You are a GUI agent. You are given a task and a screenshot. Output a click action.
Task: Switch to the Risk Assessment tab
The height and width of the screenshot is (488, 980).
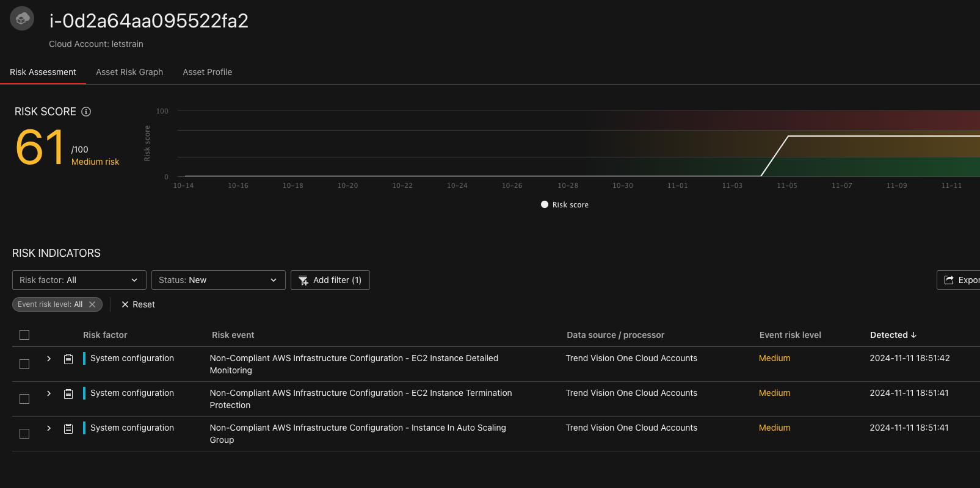pos(43,72)
